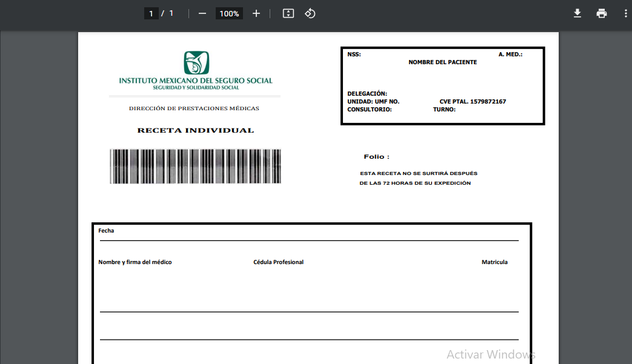Select the 100% zoom level field
This screenshot has height=364, width=632.
[x=229, y=13]
